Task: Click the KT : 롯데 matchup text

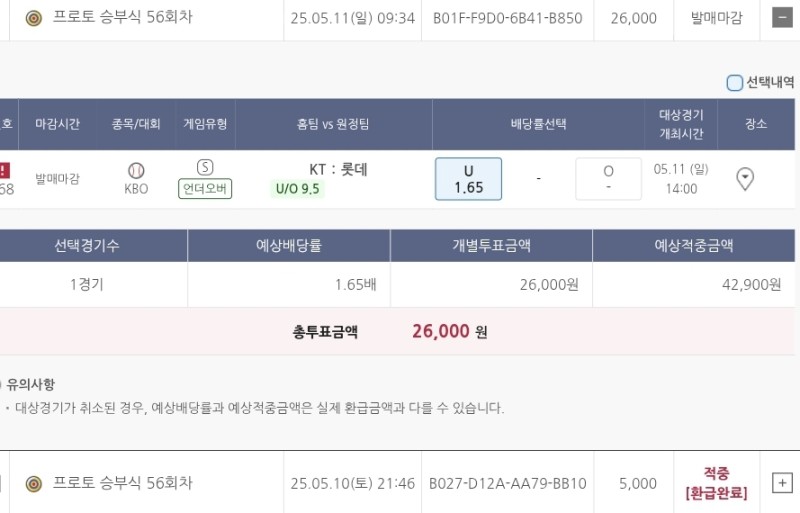Action: click(338, 169)
